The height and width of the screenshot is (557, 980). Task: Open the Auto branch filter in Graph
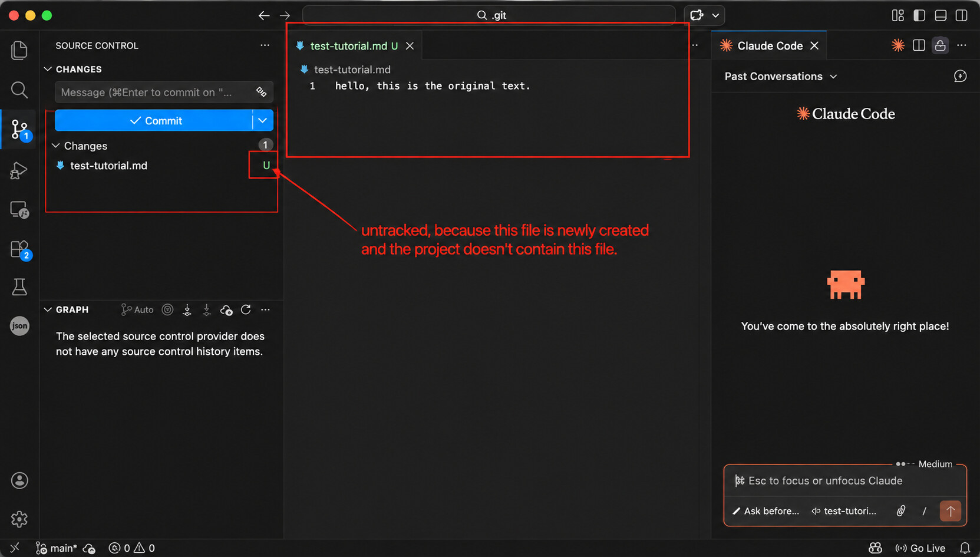pyautogui.click(x=137, y=309)
